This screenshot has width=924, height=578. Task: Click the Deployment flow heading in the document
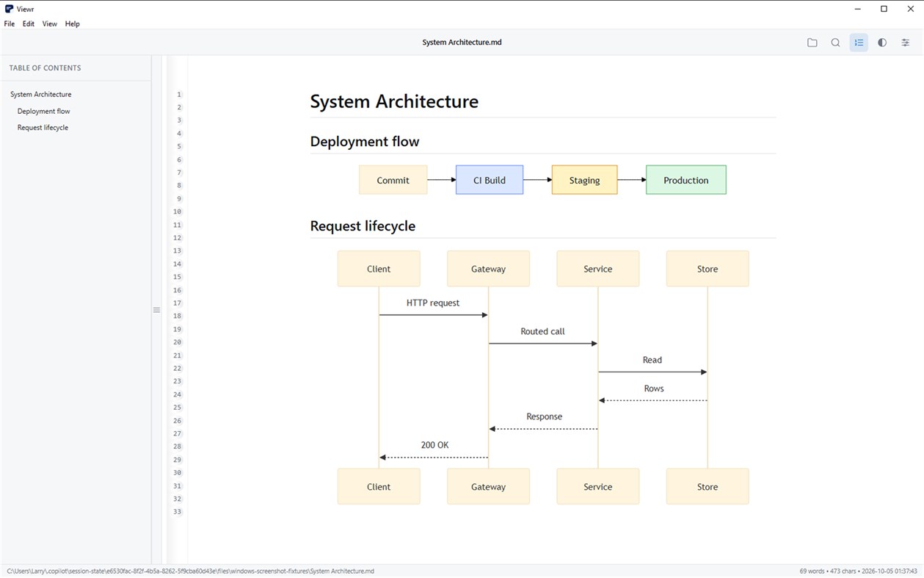(x=365, y=142)
